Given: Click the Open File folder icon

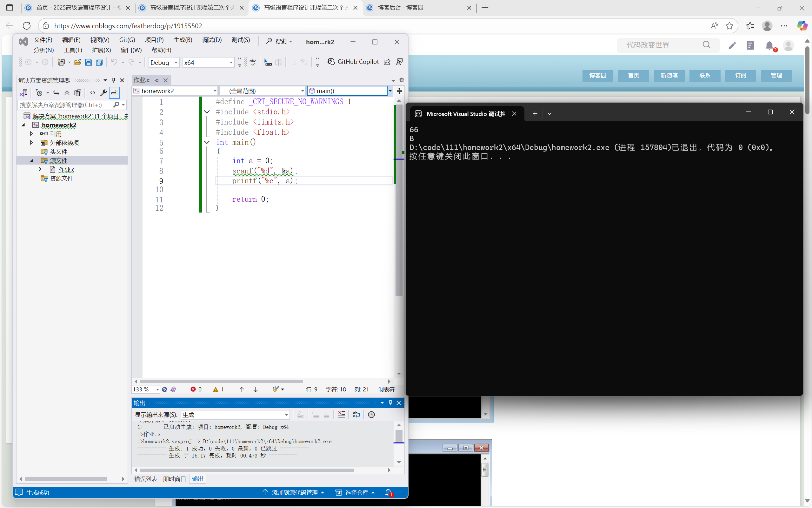Looking at the screenshot, I should pyautogui.click(x=77, y=63).
